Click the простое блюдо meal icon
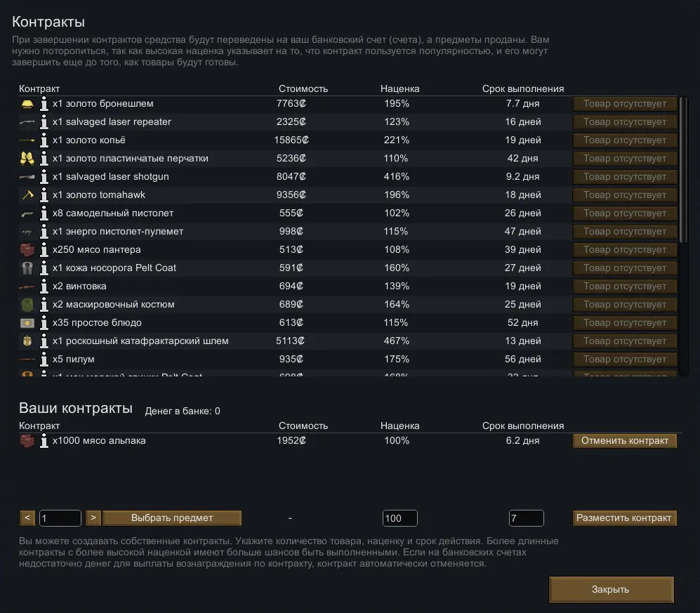 [x=27, y=323]
